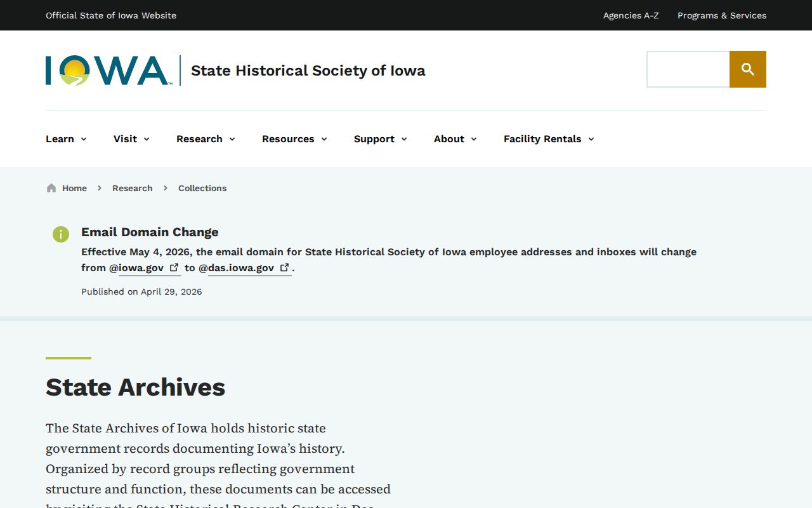Screen dimensions: 812x508
Task: Follow the Home breadcrumb link
Action: [74, 188]
